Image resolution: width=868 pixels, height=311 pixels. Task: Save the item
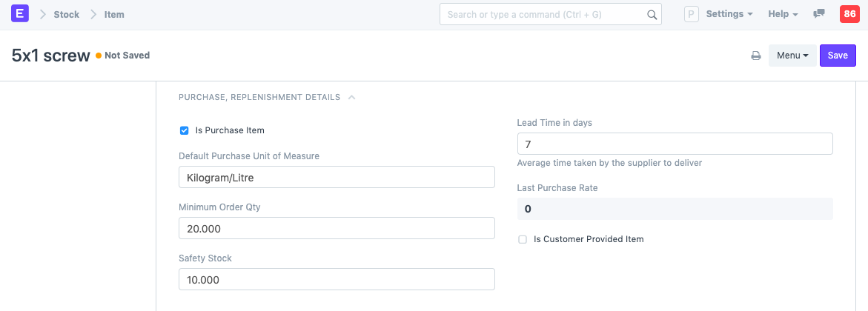(x=838, y=56)
